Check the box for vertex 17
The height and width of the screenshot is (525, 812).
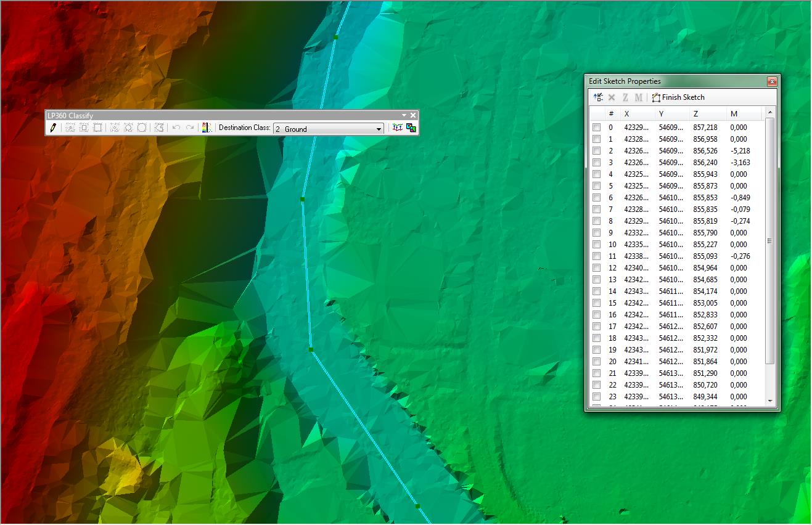[x=596, y=327]
